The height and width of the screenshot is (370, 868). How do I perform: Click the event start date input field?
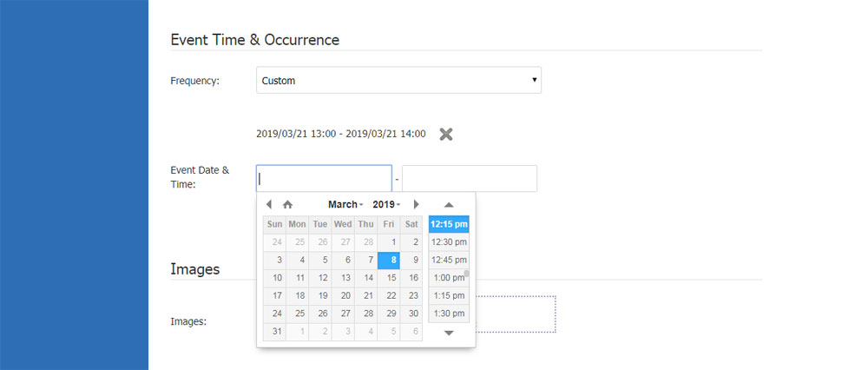(x=324, y=179)
